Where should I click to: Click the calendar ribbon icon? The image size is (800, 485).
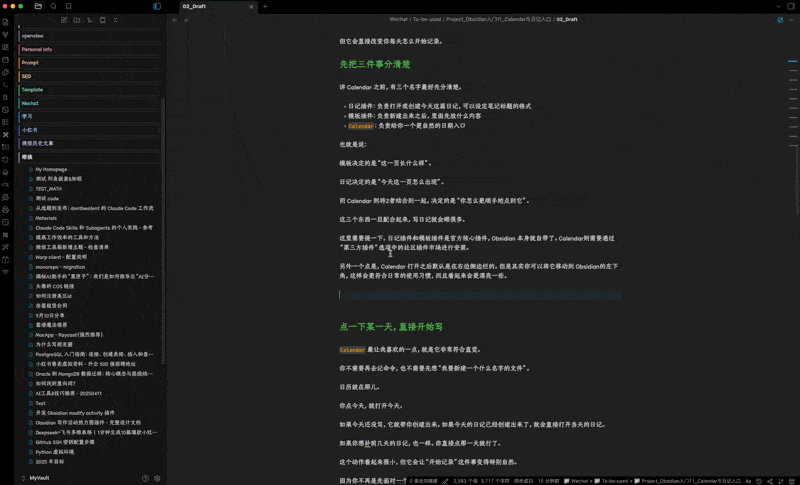(6, 60)
